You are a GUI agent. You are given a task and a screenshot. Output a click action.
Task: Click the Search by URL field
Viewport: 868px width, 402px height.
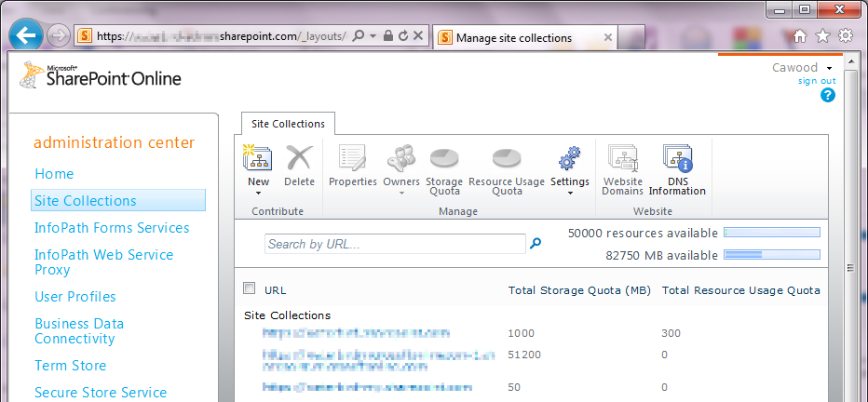395,244
